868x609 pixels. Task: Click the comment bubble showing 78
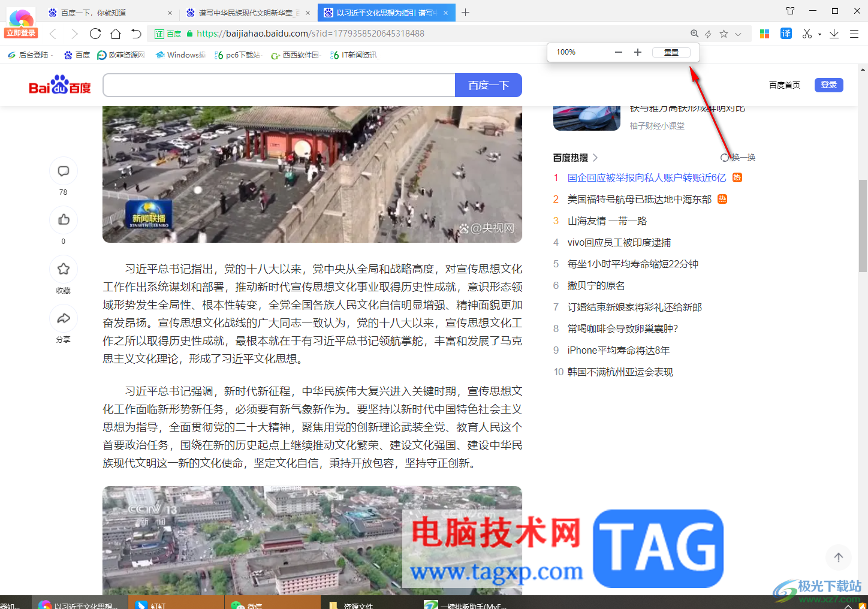click(64, 170)
